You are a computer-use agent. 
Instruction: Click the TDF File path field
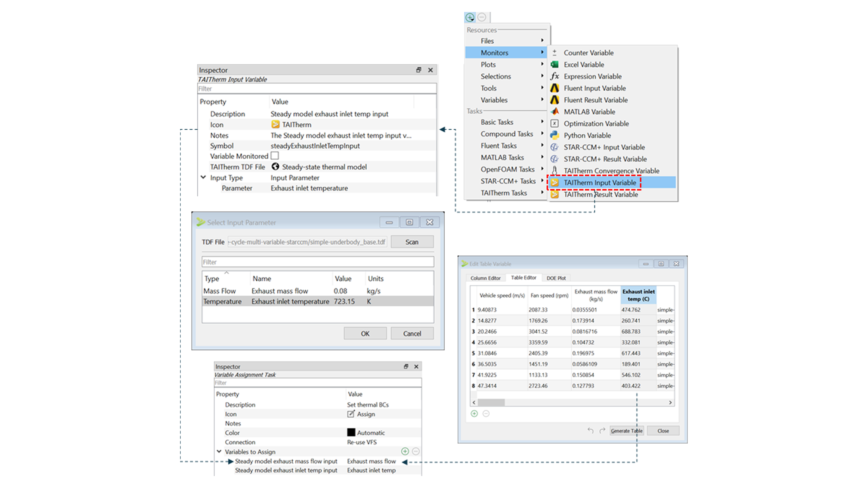pyautogui.click(x=307, y=242)
